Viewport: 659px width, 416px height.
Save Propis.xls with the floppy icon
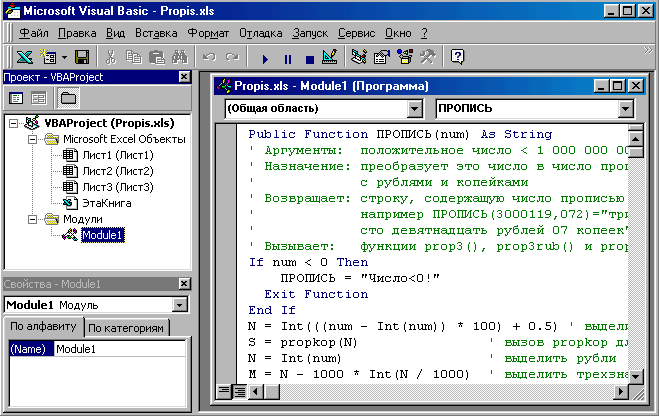[82, 57]
